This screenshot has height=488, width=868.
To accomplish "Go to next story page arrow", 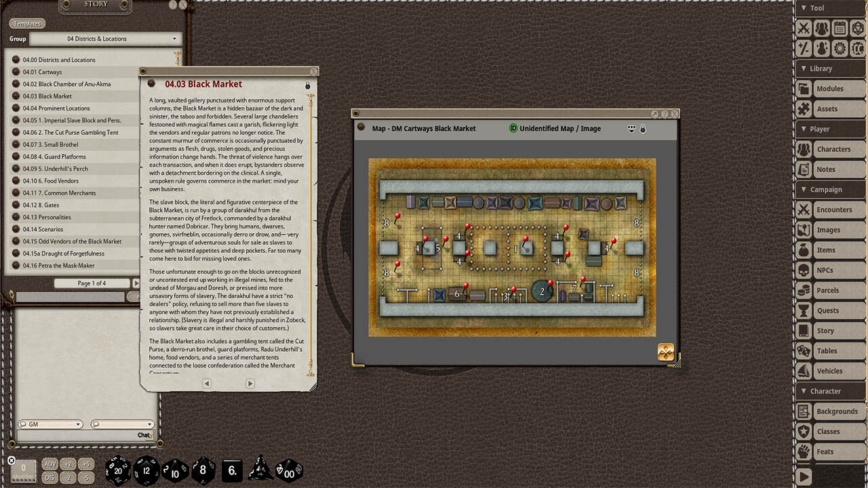I will (x=250, y=384).
